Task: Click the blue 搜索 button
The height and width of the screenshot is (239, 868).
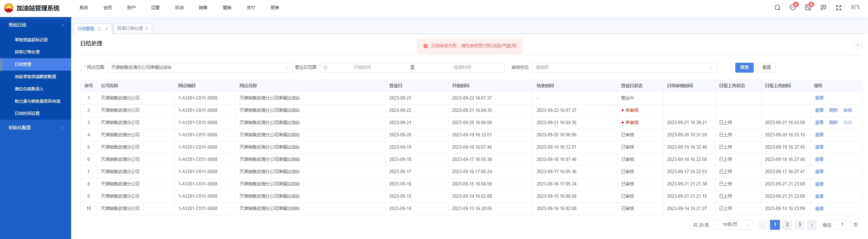Action: (744, 68)
